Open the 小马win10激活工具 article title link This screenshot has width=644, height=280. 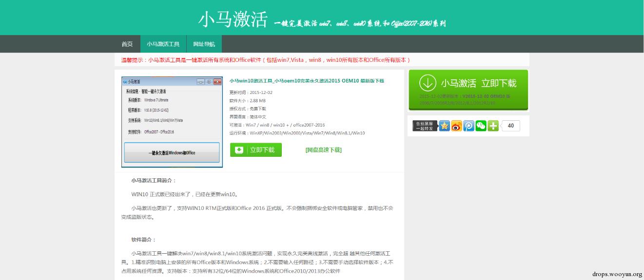(x=307, y=81)
